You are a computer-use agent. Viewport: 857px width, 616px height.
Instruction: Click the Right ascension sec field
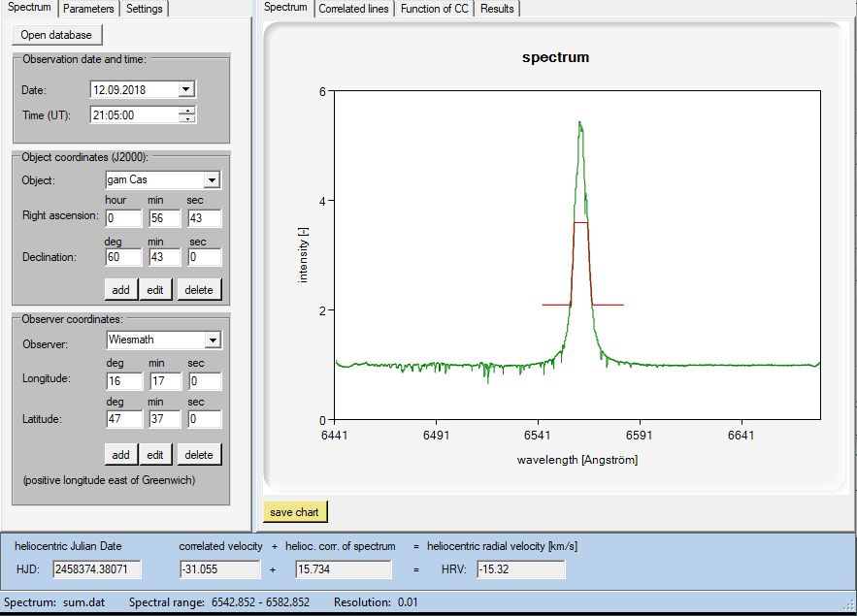(205, 218)
